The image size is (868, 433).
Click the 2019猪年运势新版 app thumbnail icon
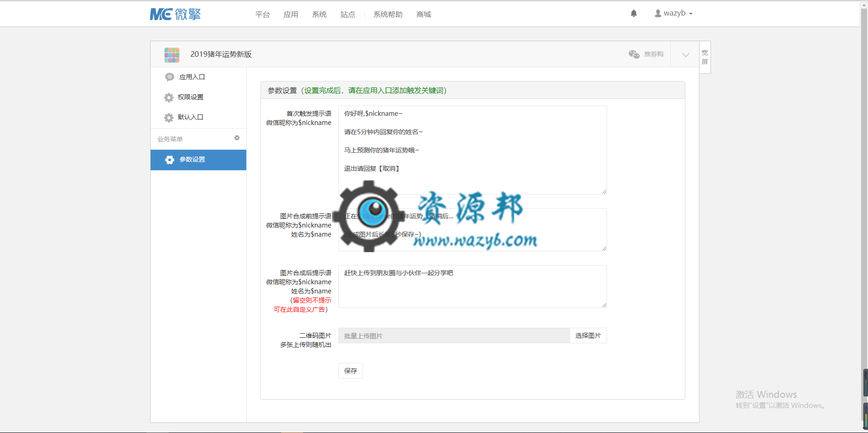(x=172, y=55)
